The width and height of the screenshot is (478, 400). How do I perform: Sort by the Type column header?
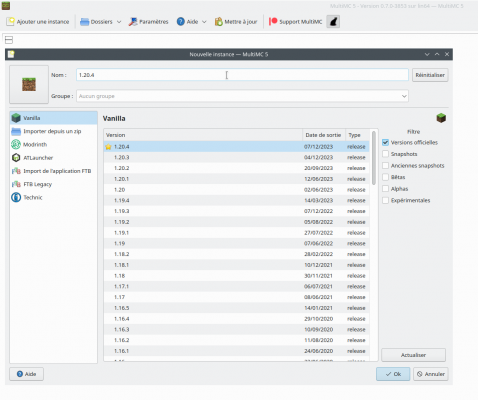358,135
